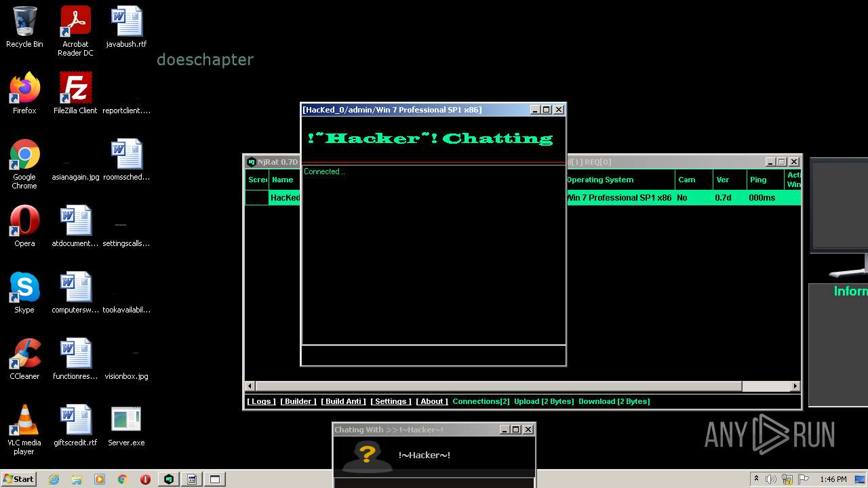Viewport: 868px width, 488px height.
Task: Launch VLC media player shortcut
Action: click(x=24, y=430)
